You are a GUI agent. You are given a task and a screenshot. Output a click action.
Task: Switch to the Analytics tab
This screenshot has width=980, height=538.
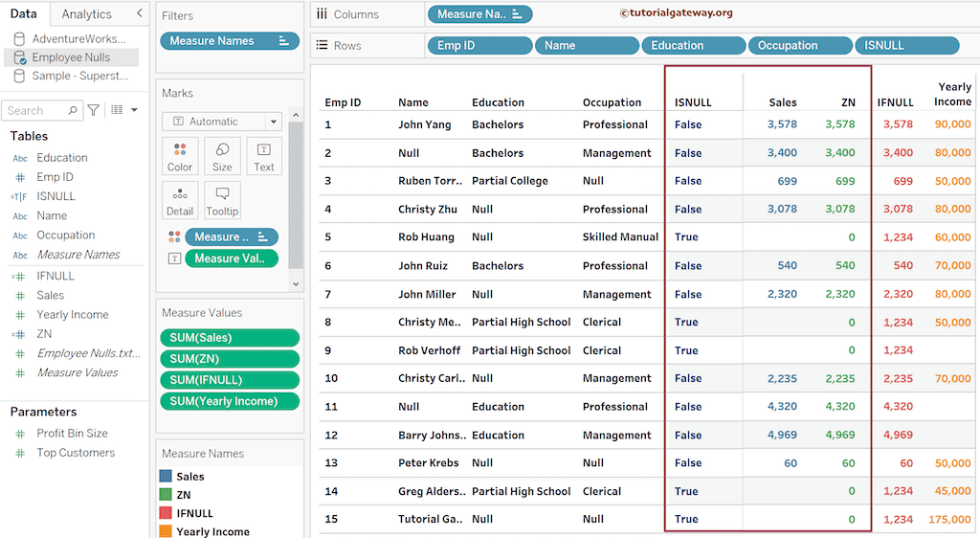pos(86,13)
